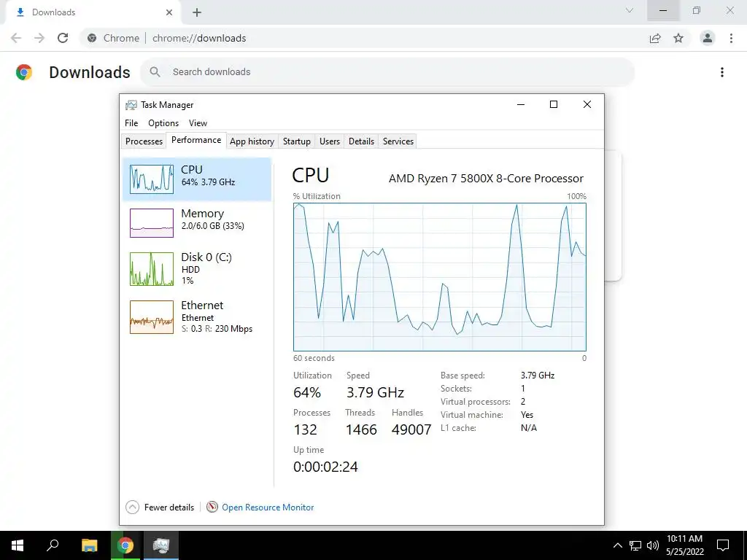Bookmark this tab with the star icon
Viewport: 747px width, 560px height.
point(678,38)
